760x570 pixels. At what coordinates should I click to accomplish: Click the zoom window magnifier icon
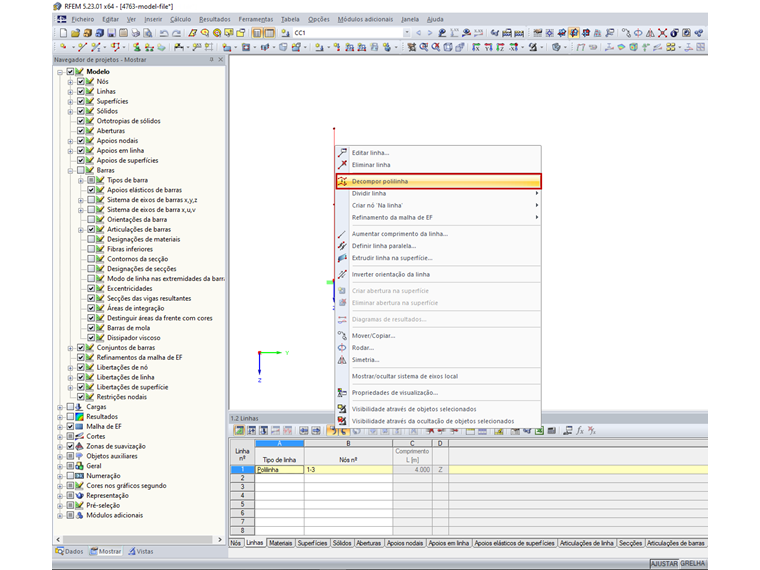coord(424,47)
